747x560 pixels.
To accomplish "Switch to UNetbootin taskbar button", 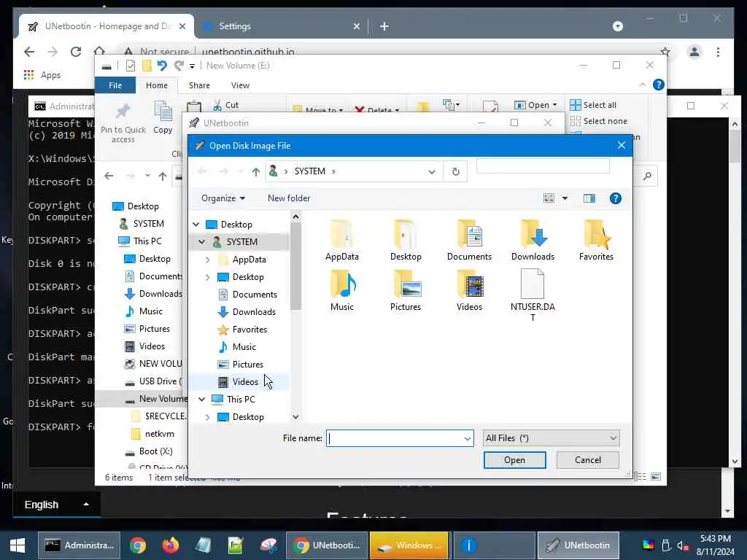I will [578, 545].
